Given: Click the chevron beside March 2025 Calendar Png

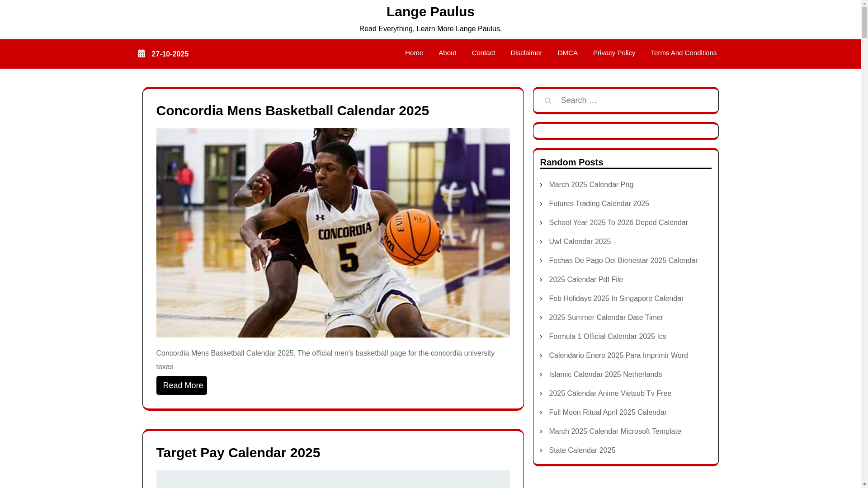Looking at the screenshot, I should click(541, 185).
